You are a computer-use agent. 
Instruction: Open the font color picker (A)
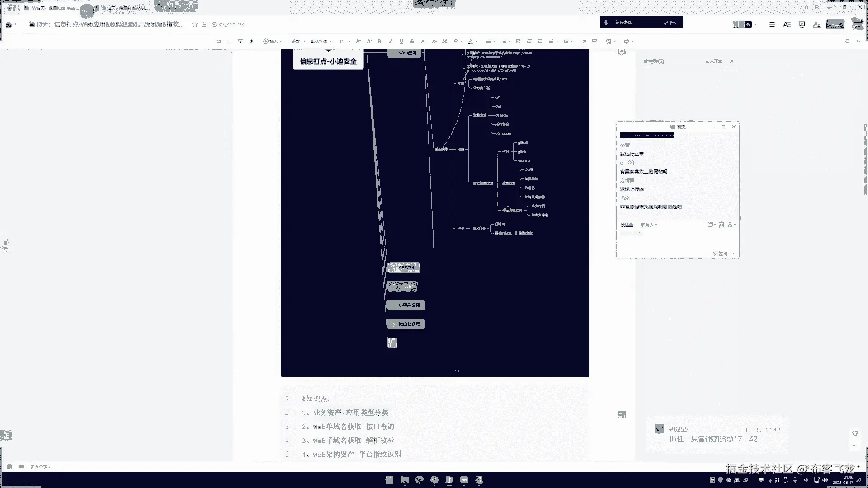coord(471,41)
